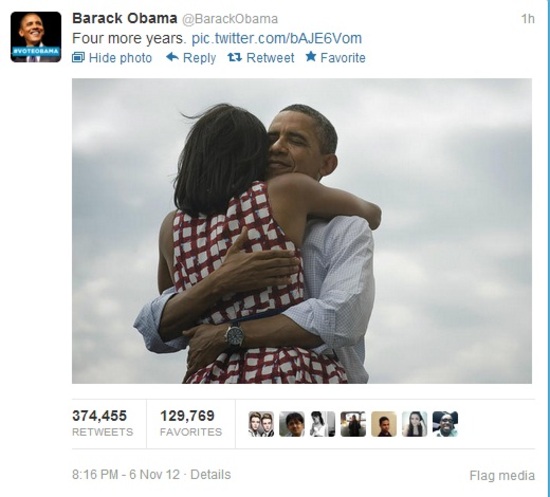Open the @BarackObama handle
The width and height of the screenshot is (550, 497).
tap(230, 19)
